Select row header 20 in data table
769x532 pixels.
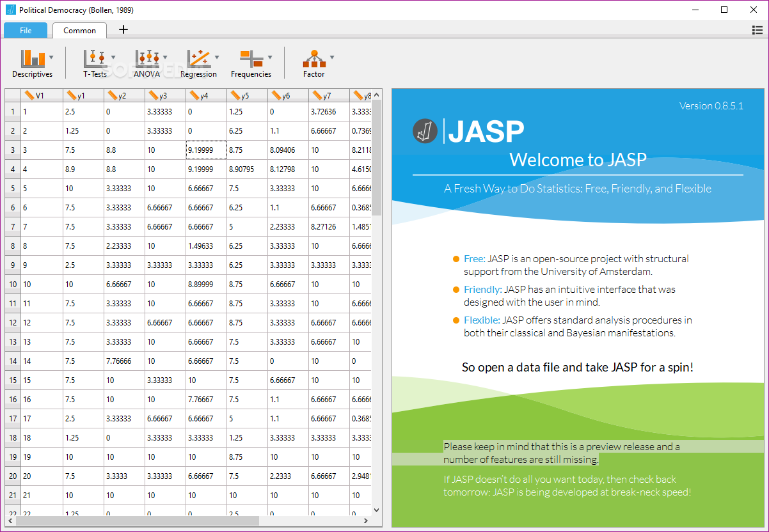tap(13, 476)
